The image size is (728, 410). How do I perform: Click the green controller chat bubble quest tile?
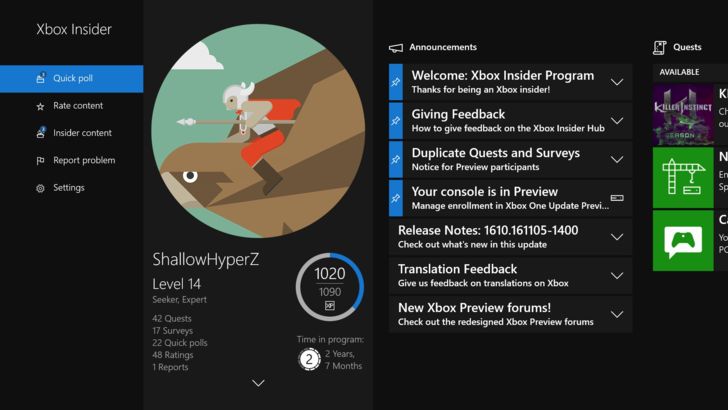[683, 241]
